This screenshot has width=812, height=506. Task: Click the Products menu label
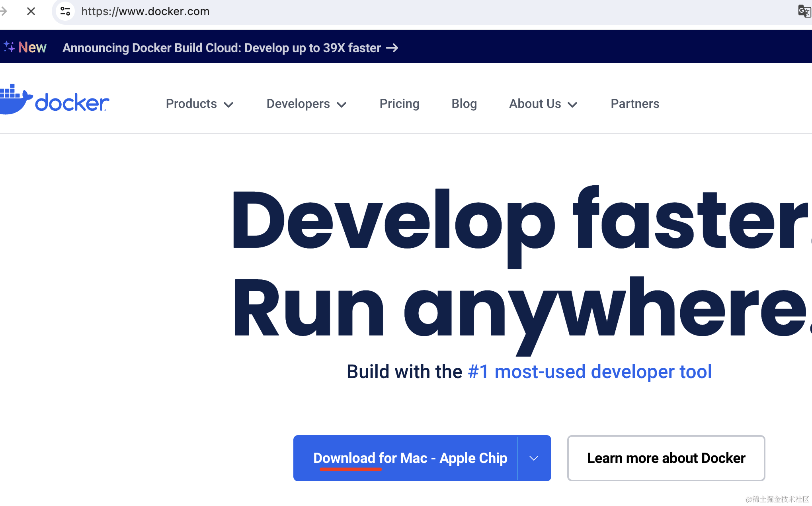[x=191, y=104]
